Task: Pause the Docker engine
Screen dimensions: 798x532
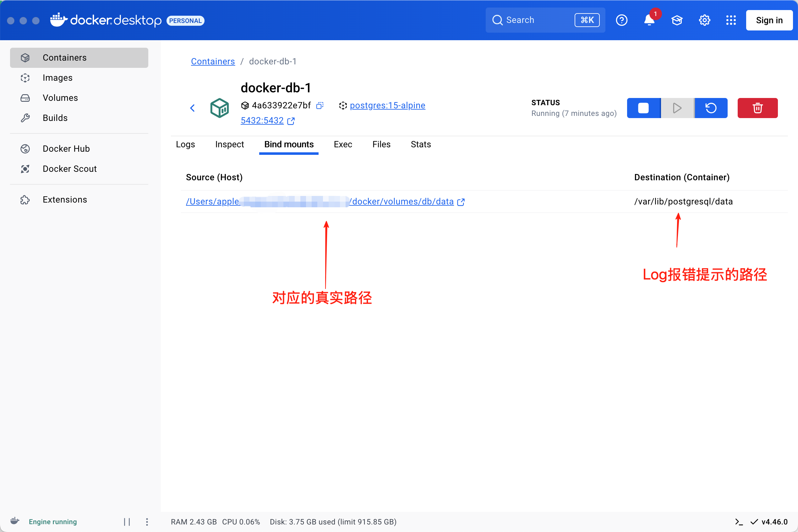Action: (127, 522)
